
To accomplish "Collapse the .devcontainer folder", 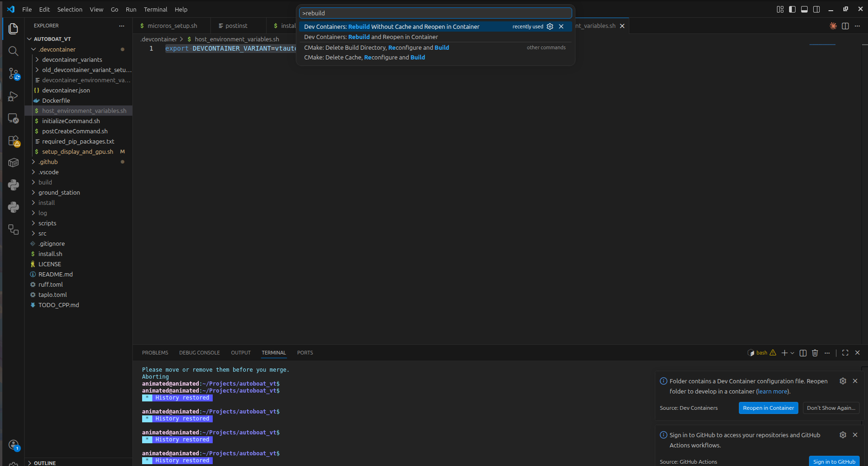I will coord(59,49).
